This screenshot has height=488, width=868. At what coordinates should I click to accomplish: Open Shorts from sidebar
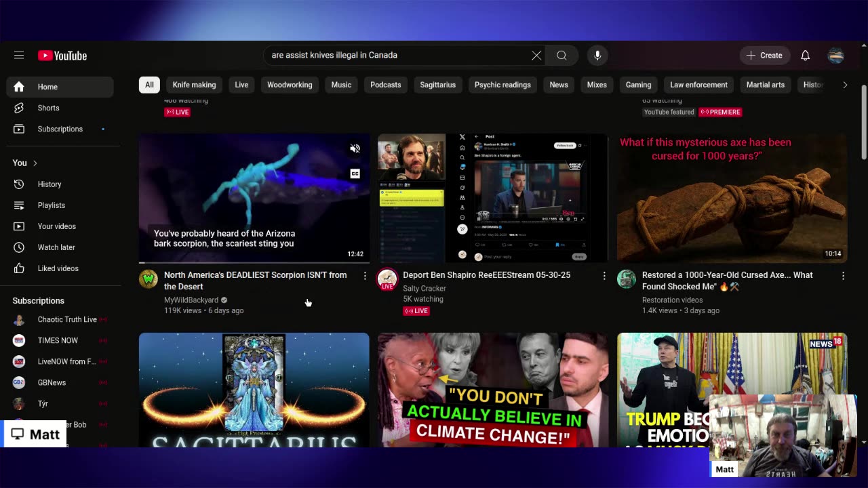60,108
